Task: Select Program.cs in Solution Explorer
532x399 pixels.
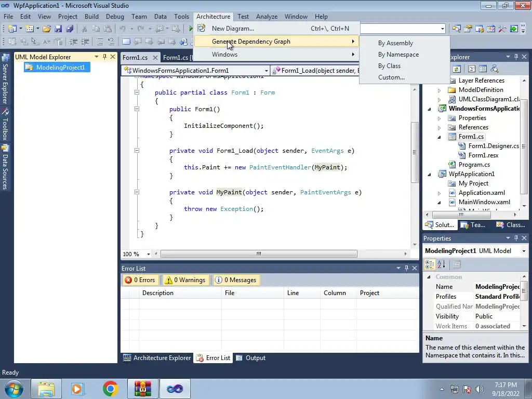Action: [474, 165]
